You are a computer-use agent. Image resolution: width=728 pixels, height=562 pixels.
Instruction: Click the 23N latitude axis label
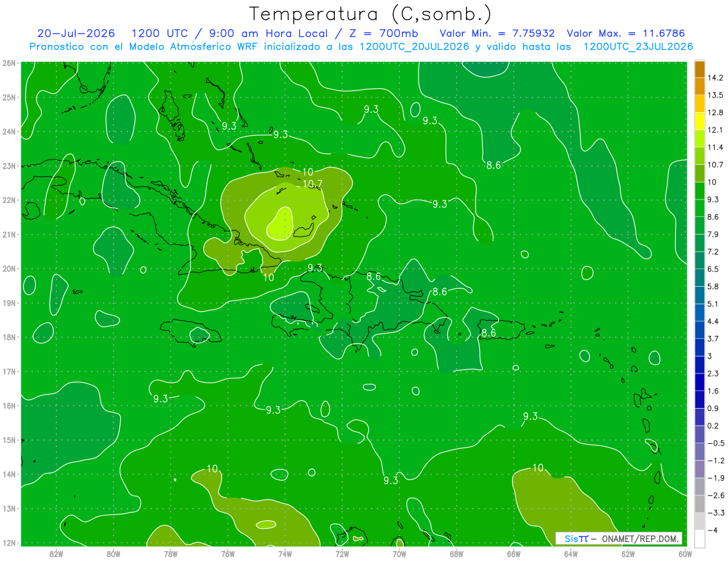point(9,166)
